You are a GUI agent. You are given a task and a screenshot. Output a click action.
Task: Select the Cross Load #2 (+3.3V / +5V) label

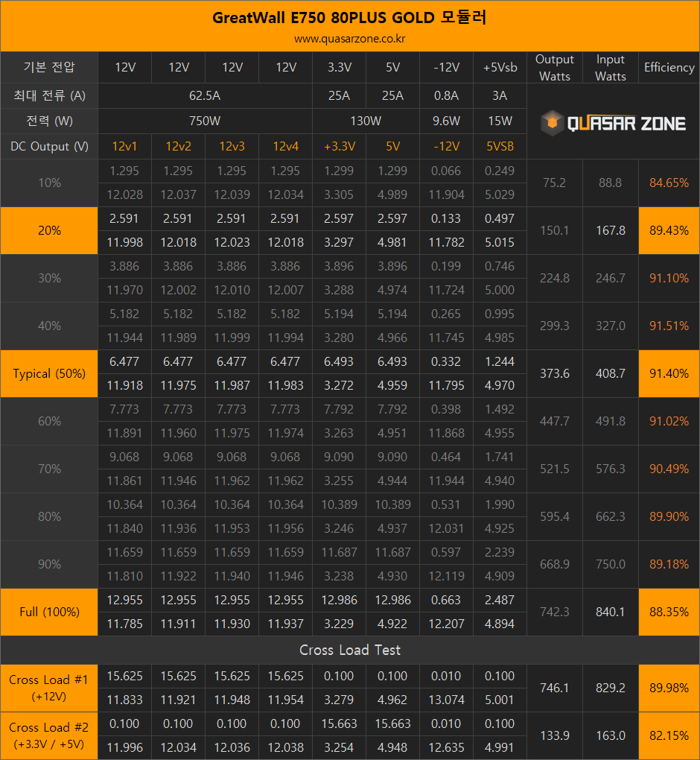point(49,735)
